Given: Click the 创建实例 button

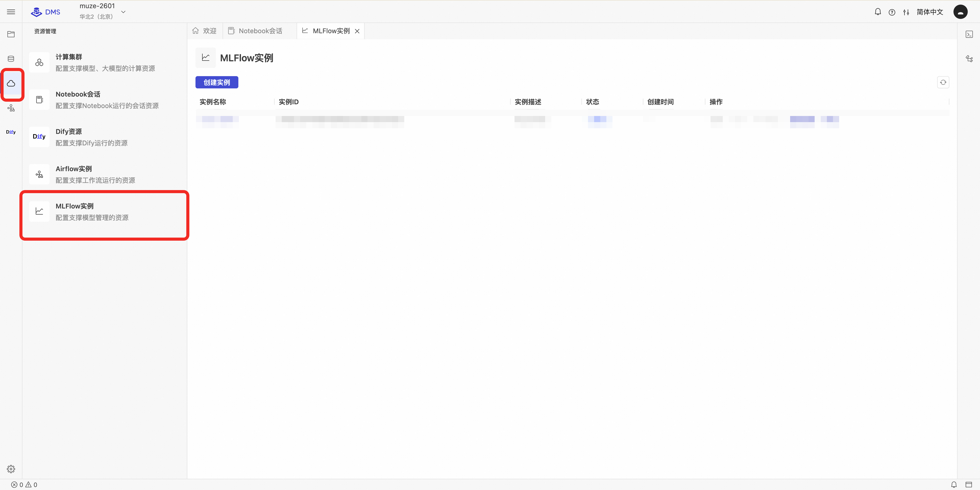Looking at the screenshot, I should coord(216,82).
